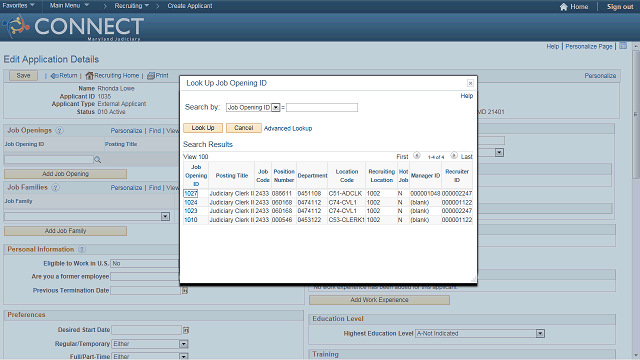Select job opening ID 1027
The image size is (640, 360).
[x=191, y=193]
